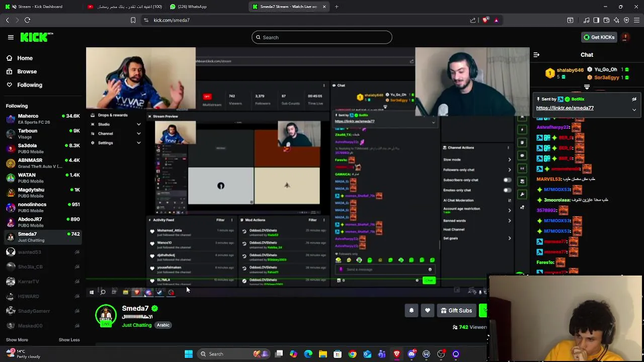The width and height of the screenshot is (644, 362).
Task: Open the browser main menu icon
Action: coord(636,20)
